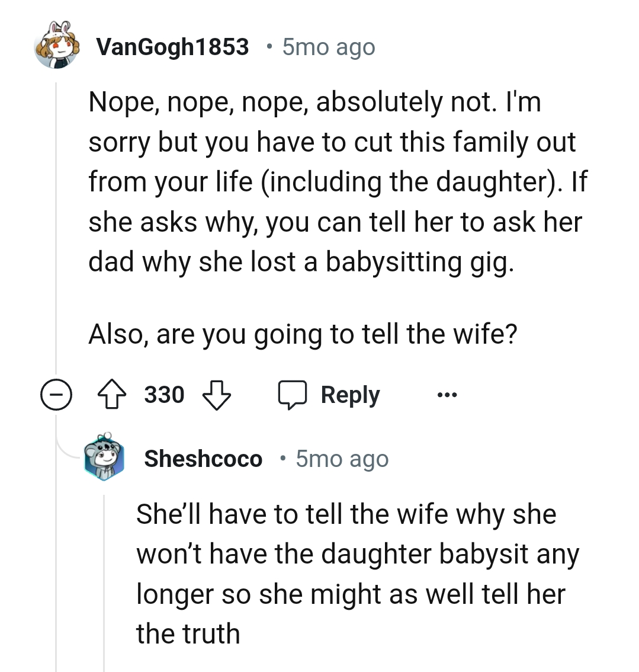The width and height of the screenshot is (639, 672).
Task: Click VanGogh1853's rabbit avatar
Action: click(56, 46)
